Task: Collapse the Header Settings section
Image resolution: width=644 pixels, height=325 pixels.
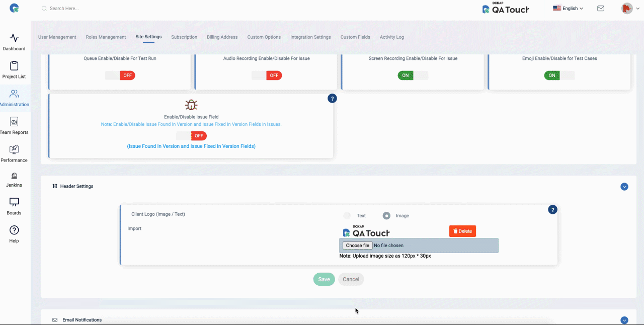Action: click(624, 187)
